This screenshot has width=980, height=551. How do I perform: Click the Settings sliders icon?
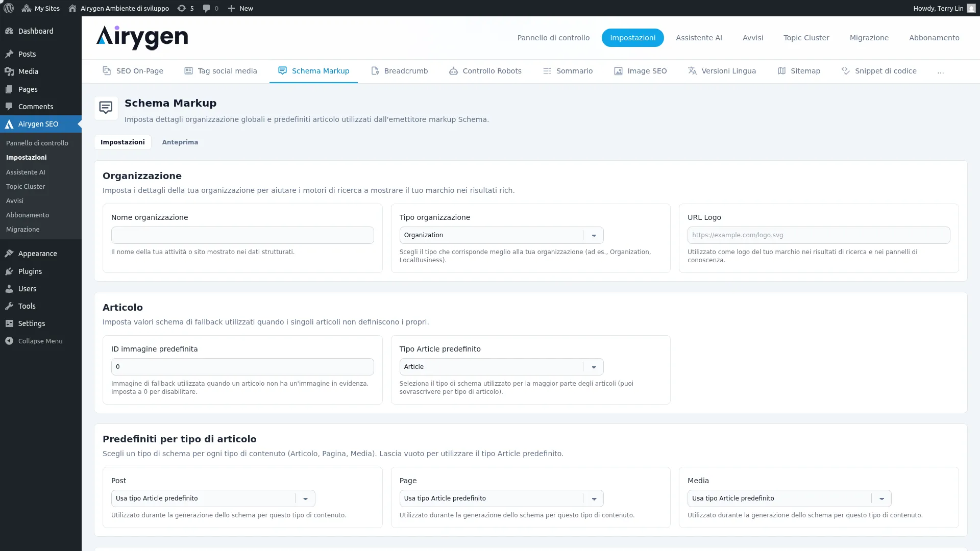click(9, 323)
